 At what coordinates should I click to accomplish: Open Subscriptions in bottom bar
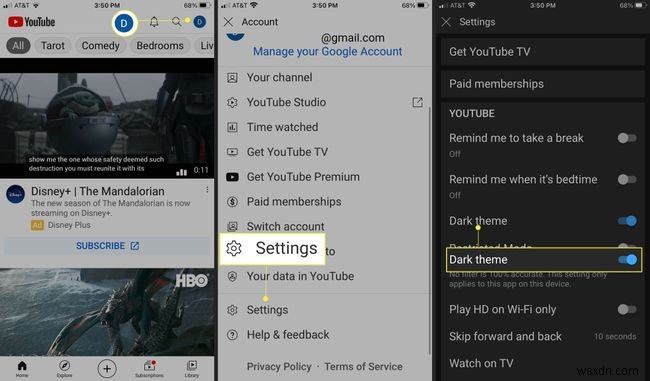click(x=149, y=368)
